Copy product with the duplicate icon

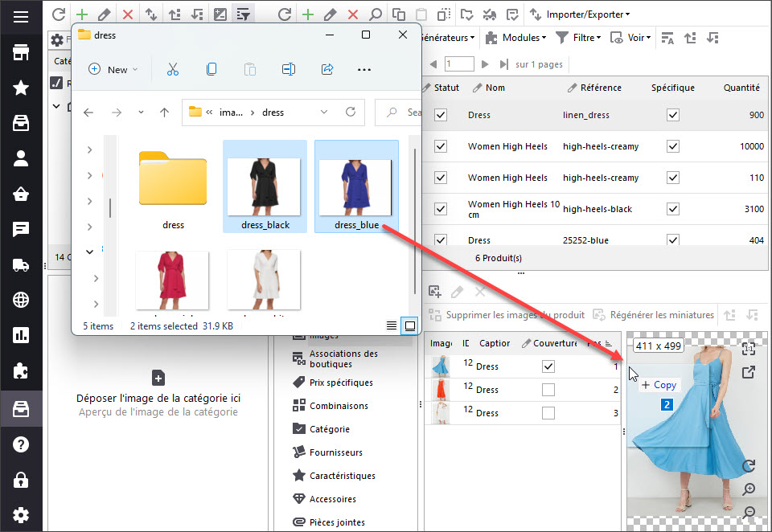398,14
